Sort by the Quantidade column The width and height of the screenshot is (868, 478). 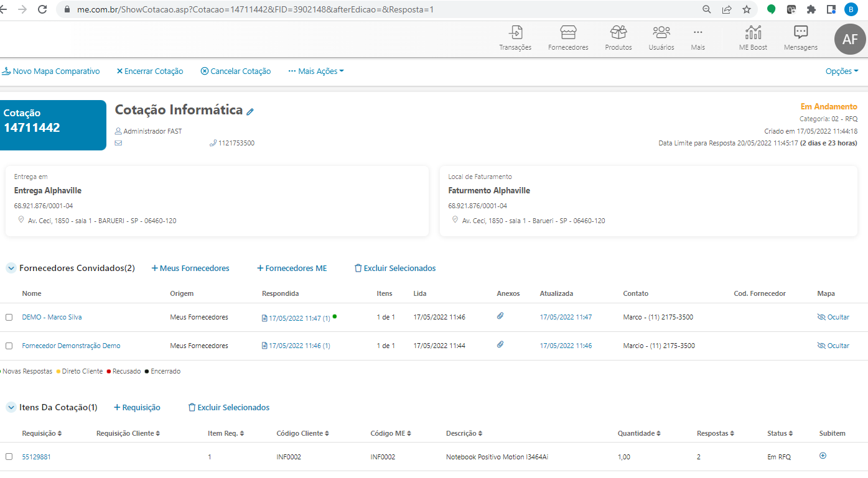(x=639, y=433)
